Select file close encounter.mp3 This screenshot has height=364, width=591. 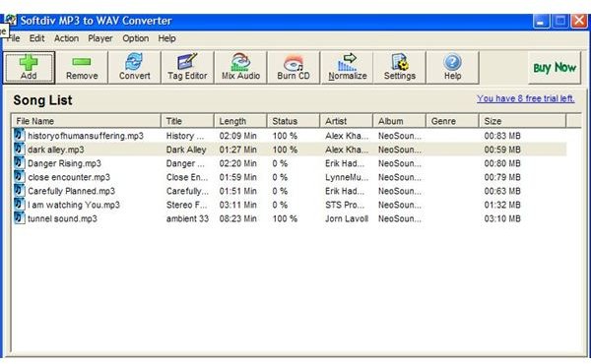[x=69, y=177]
